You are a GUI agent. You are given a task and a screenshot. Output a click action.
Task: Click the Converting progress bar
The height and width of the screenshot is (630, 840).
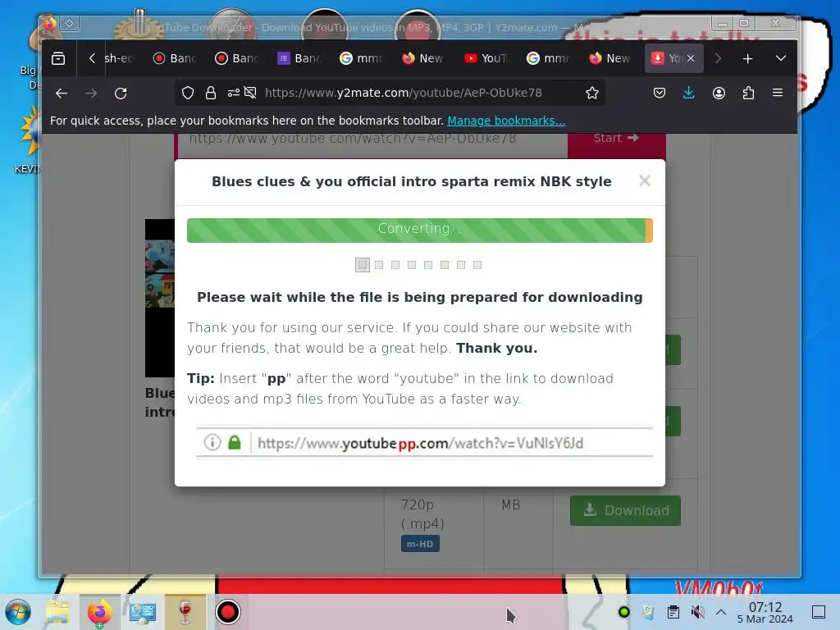pyautogui.click(x=419, y=230)
